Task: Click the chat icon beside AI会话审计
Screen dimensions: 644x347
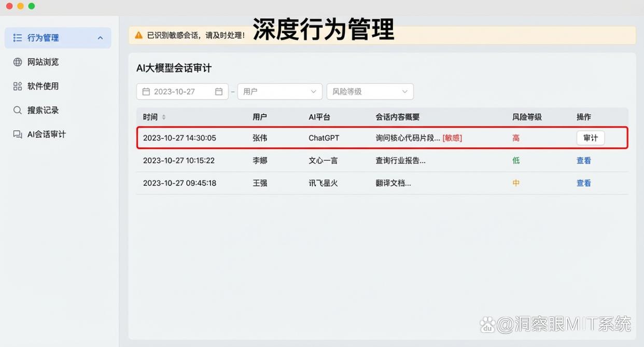Action: [18, 134]
